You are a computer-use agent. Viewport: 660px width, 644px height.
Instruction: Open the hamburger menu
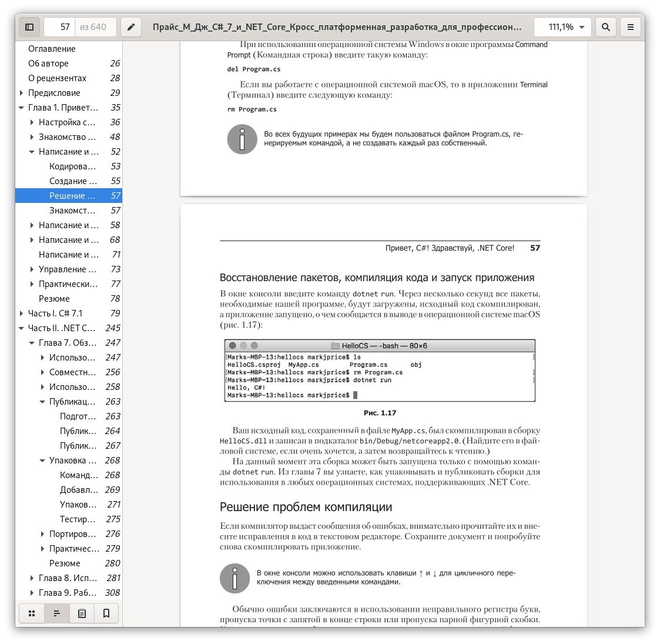631,27
